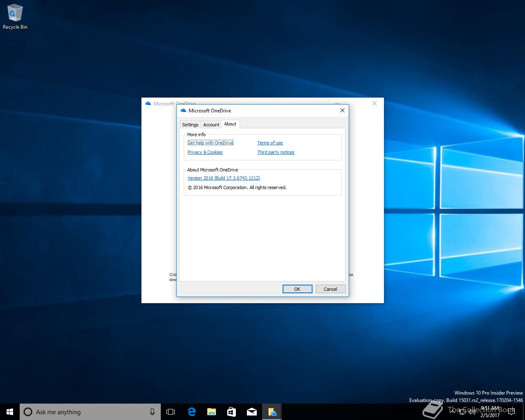Open Task View from the taskbar
This screenshot has height=420, width=525.
(x=171, y=412)
